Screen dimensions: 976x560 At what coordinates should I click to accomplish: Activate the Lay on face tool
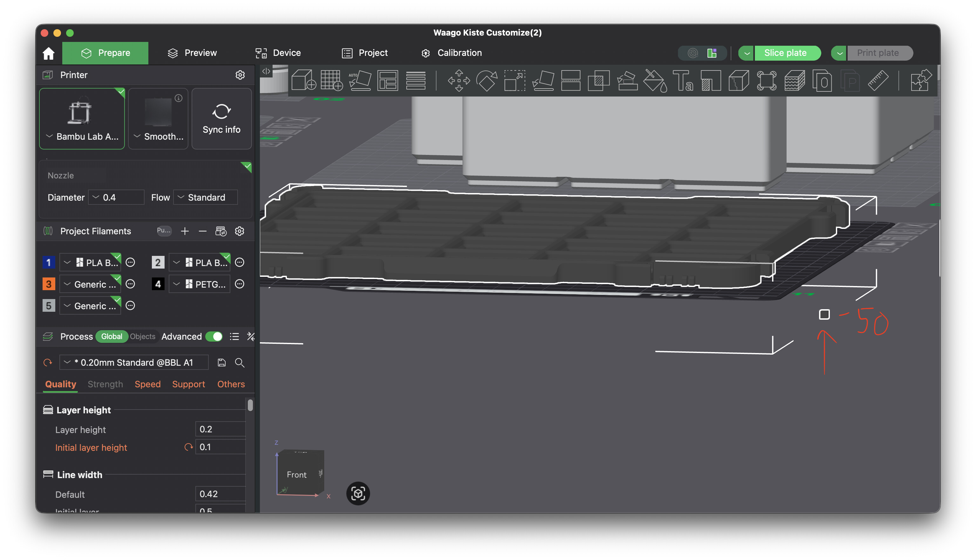click(x=543, y=80)
